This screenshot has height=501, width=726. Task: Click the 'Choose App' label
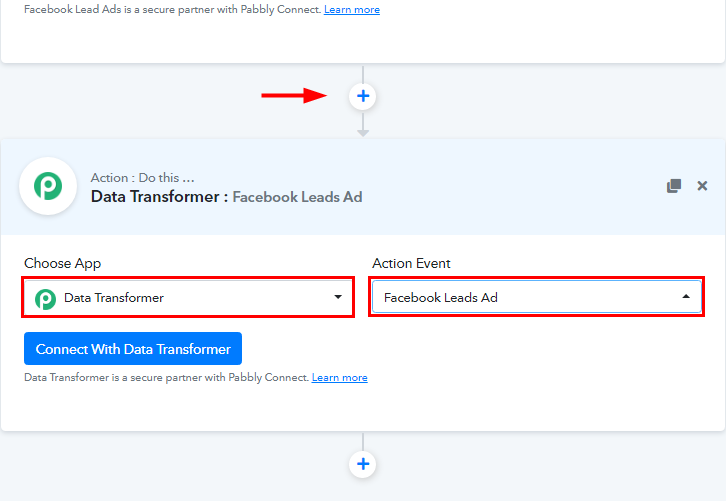click(63, 263)
